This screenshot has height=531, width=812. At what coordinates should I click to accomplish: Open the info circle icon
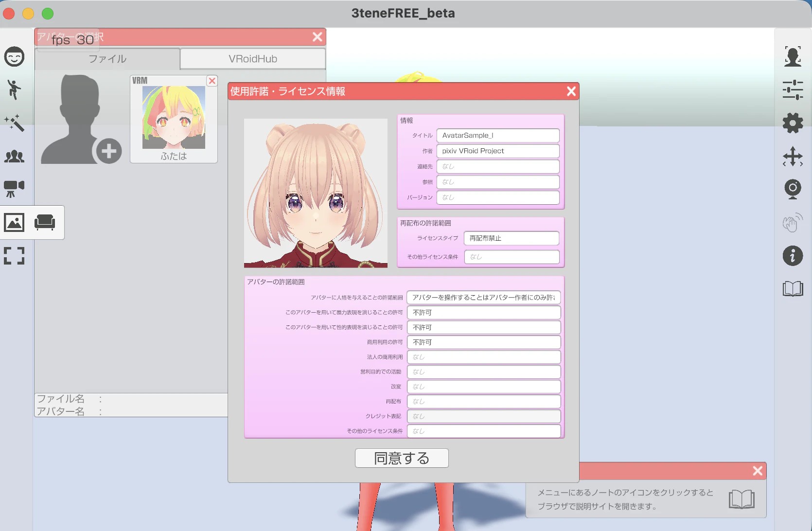(x=793, y=255)
